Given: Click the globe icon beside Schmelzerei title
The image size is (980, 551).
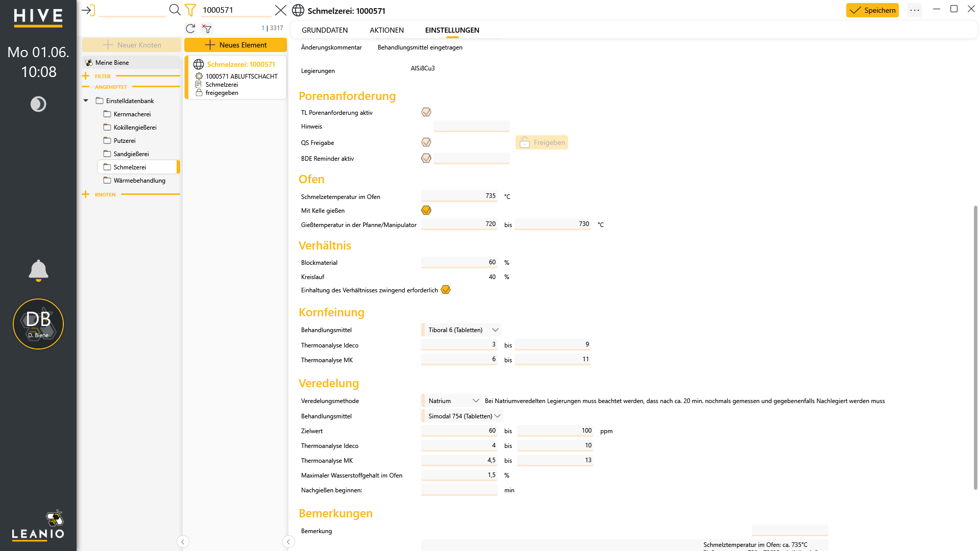Looking at the screenshot, I should click(x=298, y=10).
